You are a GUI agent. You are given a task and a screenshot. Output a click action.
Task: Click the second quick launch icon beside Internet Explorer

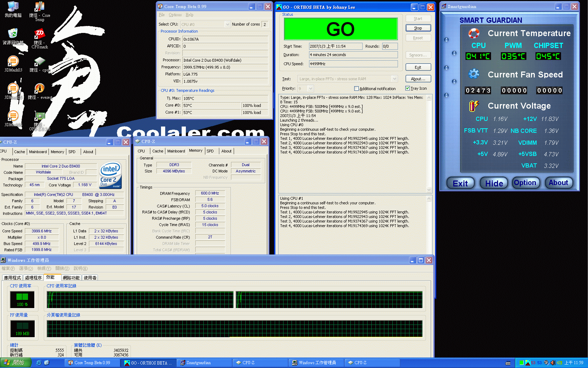(47, 363)
